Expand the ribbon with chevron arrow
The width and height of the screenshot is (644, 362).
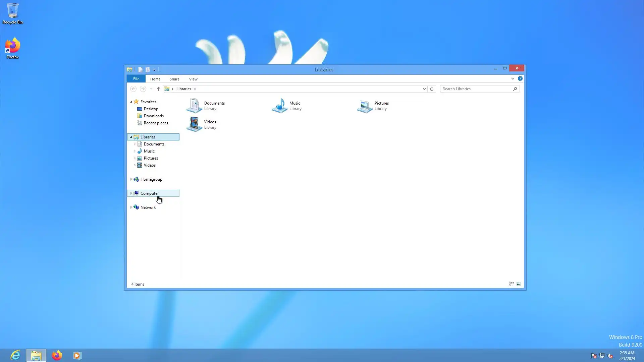click(513, 79)
